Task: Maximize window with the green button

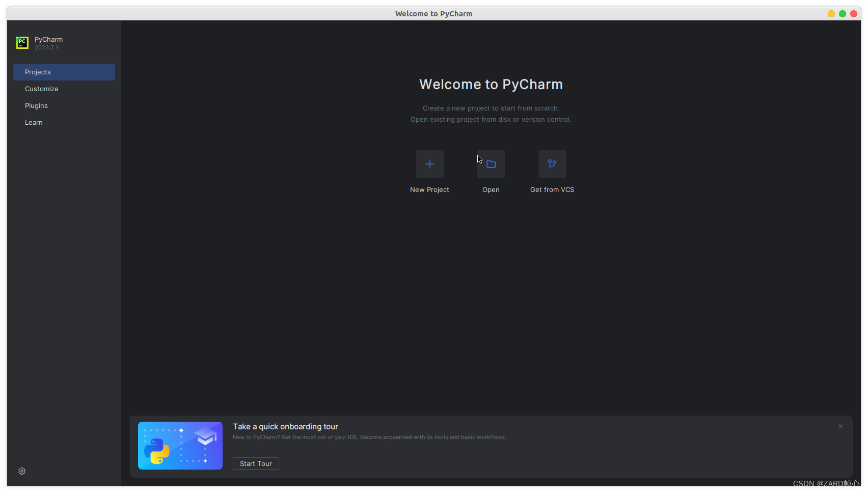Action: [x=843, y=14]
